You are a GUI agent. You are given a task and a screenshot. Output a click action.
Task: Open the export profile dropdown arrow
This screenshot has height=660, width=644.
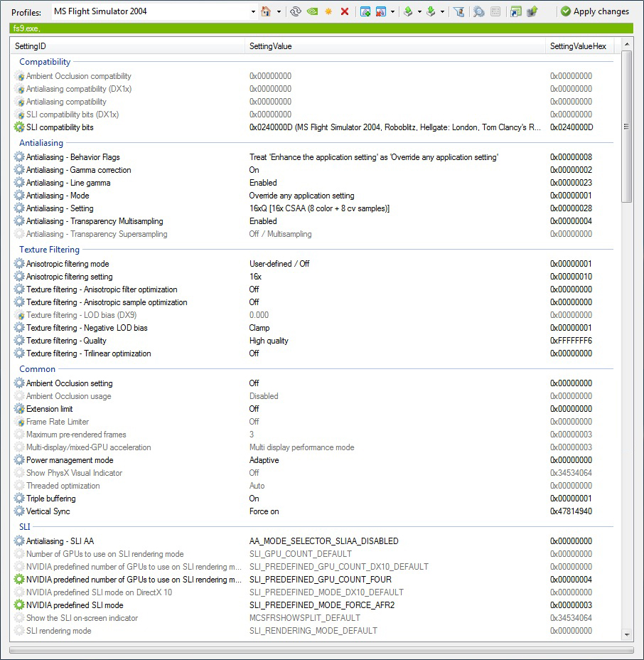coord(419,12)
